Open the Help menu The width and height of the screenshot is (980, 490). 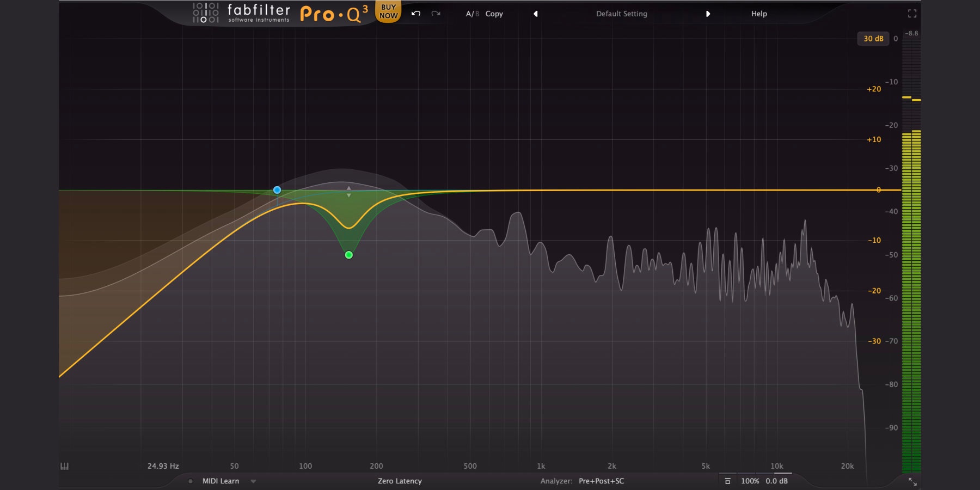pyautogui.click(x=758, y=14)
